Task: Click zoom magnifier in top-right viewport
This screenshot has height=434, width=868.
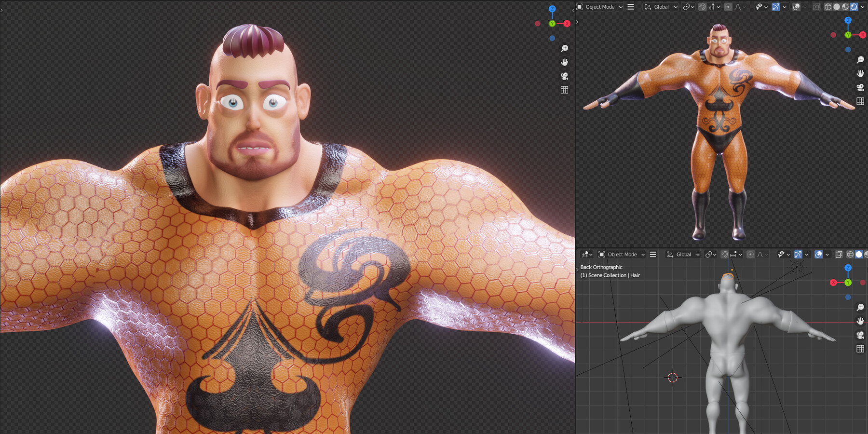Action: pyautogui.click(x=860, y=60)
